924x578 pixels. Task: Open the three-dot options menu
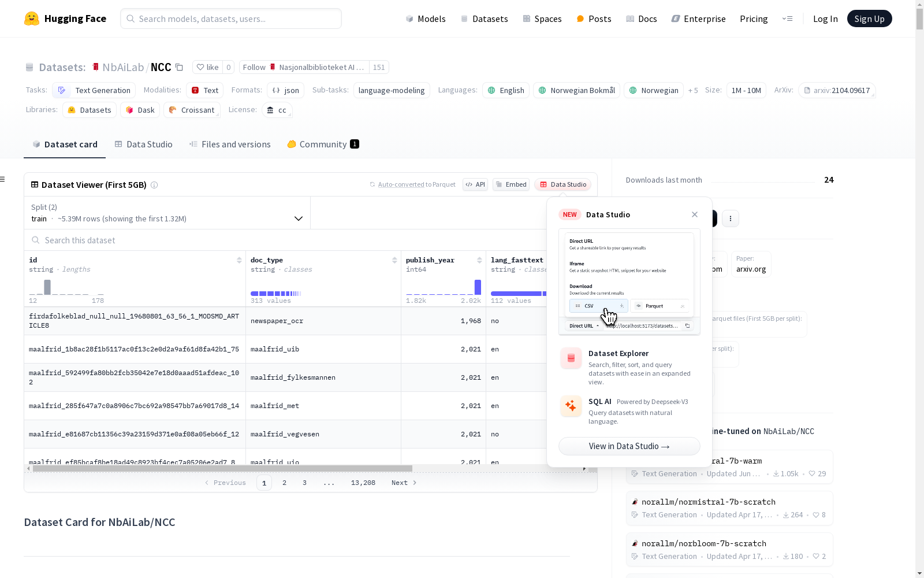click(731, 218)
